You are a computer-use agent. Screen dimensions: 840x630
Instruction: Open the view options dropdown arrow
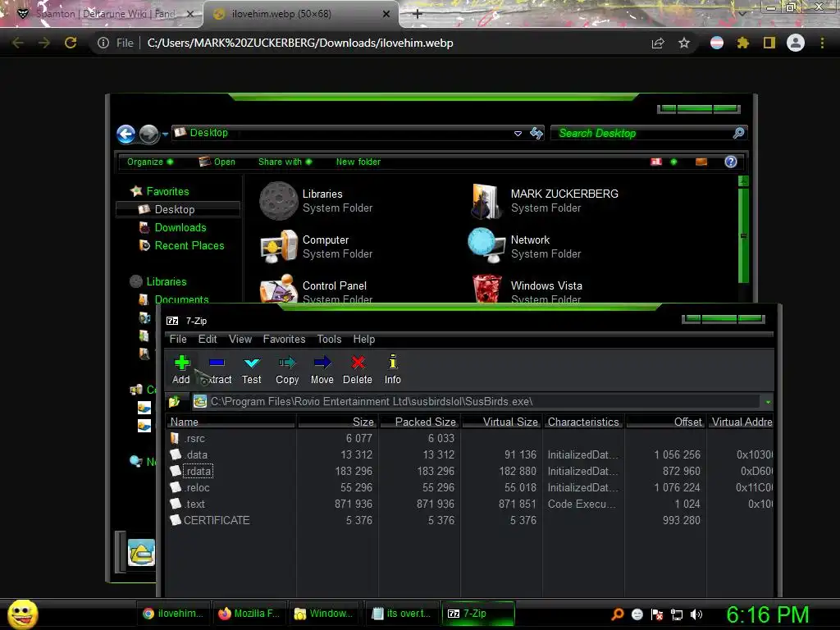(x=674, y=162)
